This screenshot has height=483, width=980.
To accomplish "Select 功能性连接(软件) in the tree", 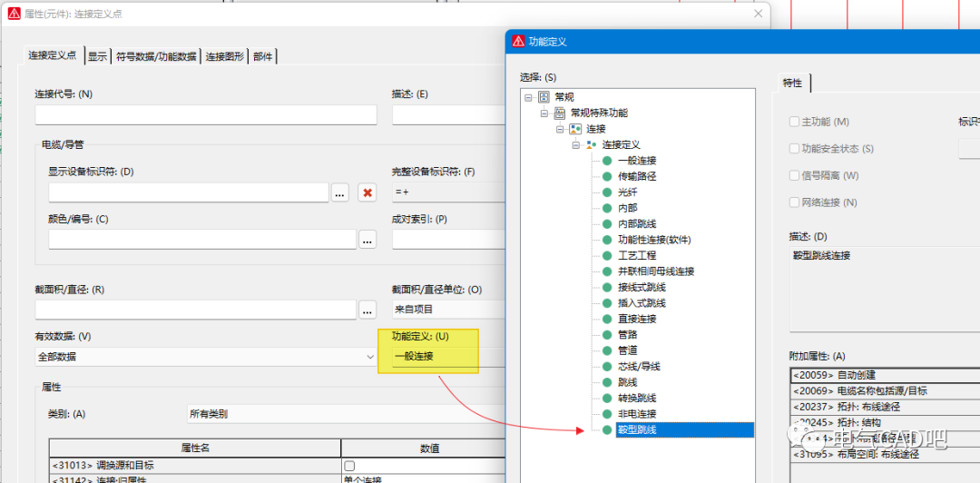I will click(x=654, y=240).
